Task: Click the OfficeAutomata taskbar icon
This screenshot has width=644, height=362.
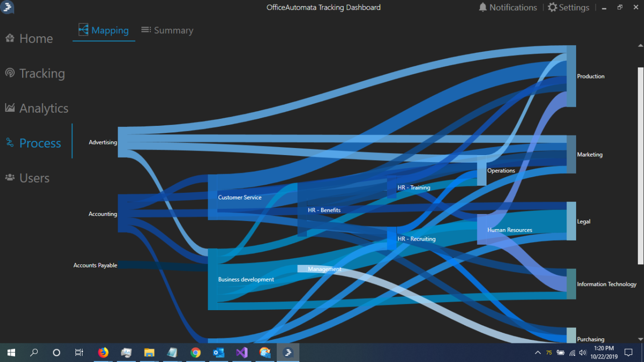Action: pos(288,352)
